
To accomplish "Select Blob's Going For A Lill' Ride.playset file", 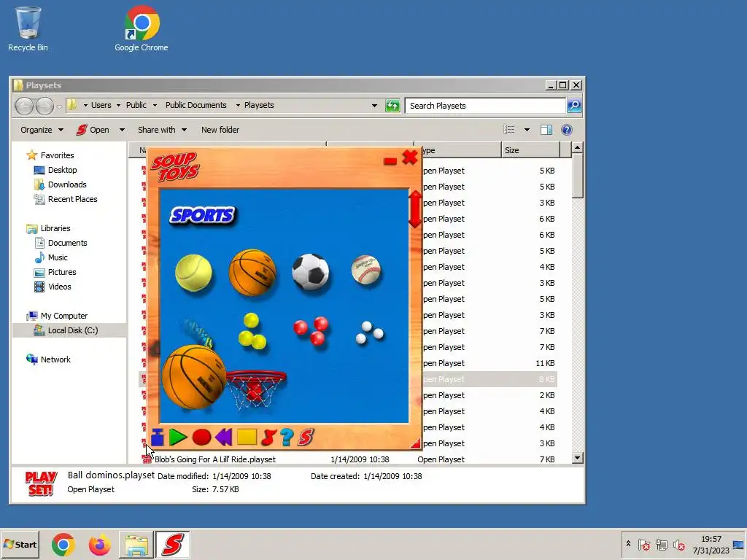I will (x=215, y=459).
